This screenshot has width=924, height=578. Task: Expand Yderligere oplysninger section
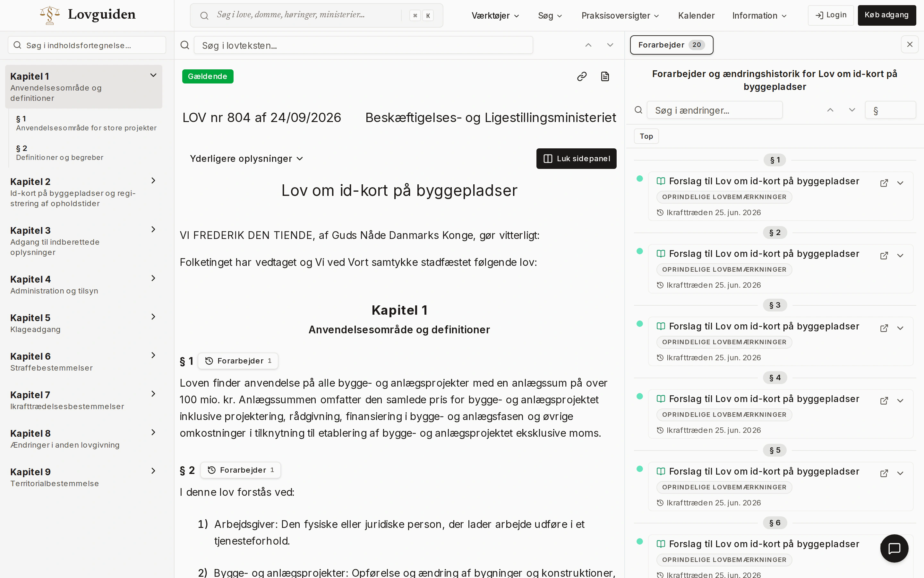point(246,159)
